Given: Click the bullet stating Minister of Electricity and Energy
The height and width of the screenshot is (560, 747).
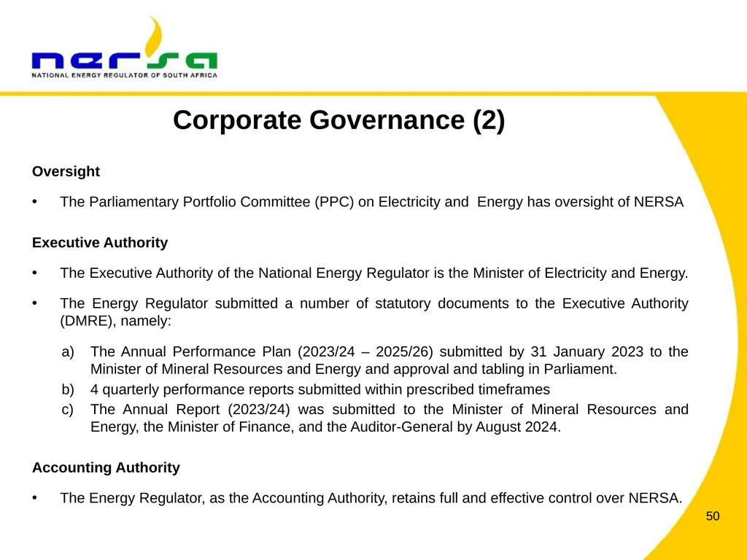Looking at the screenshot, I should 374,273.
